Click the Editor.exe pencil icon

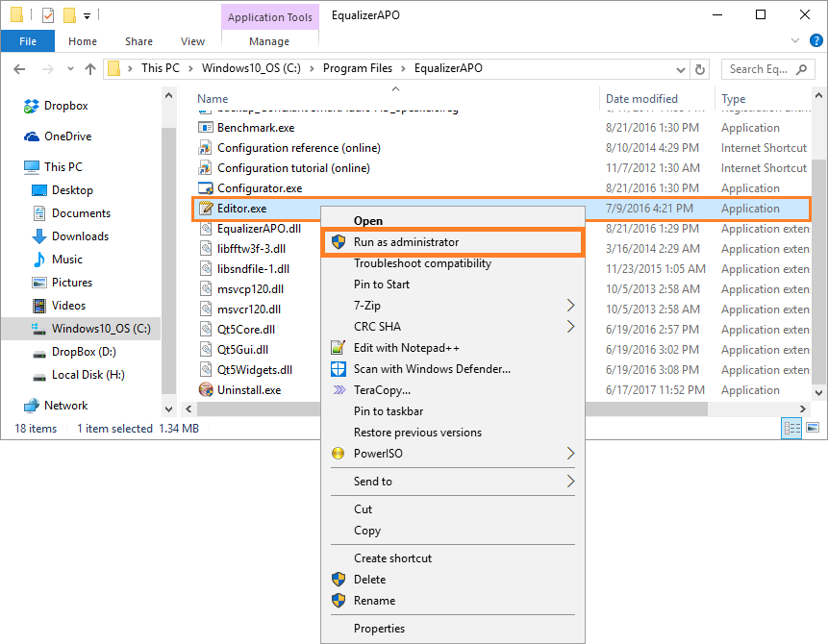coord(205,209)
